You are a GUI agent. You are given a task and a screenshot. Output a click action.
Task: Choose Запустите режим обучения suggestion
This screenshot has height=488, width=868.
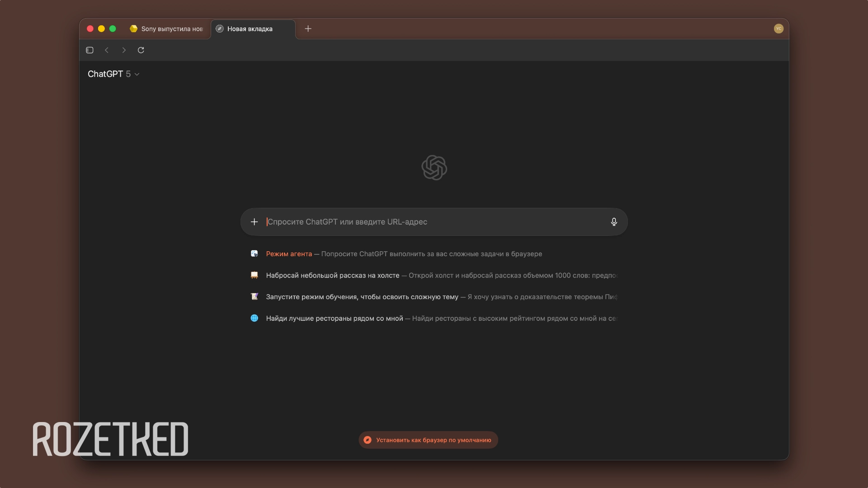(x=362, y=297)
